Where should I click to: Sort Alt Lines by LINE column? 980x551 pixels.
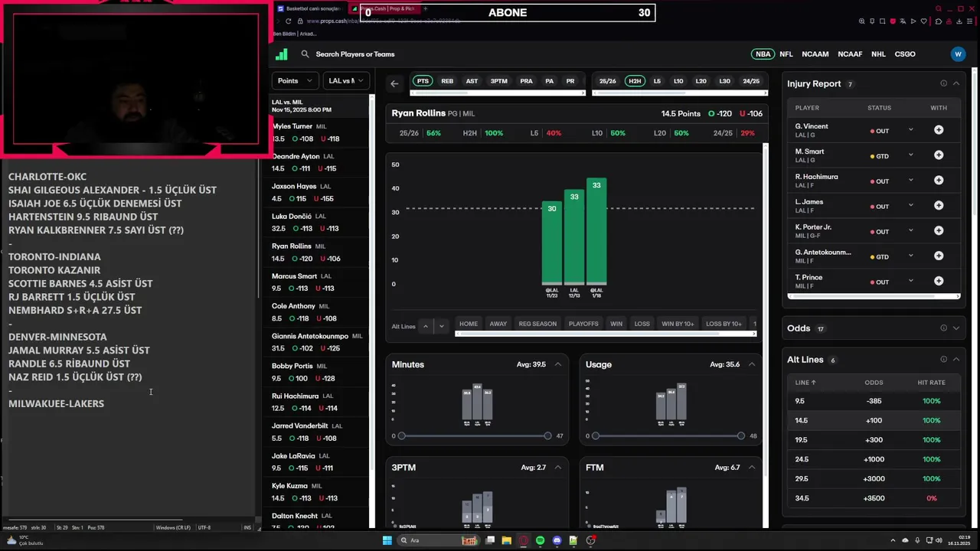click(x=805, y=383)
